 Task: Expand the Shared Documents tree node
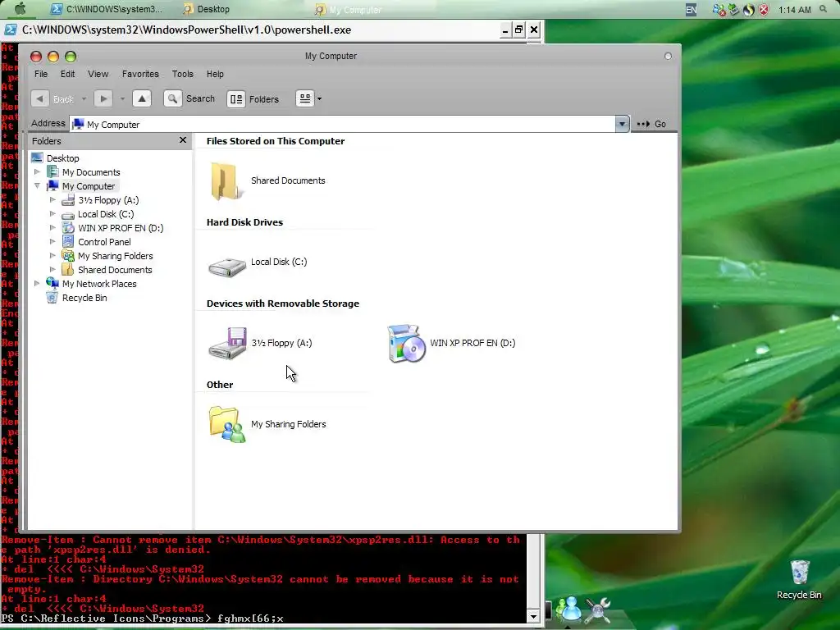pyautogui.click(x=52, y=269)
